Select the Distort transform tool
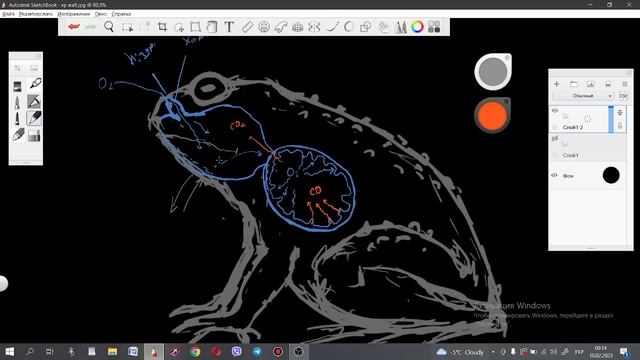 (196, 27)
